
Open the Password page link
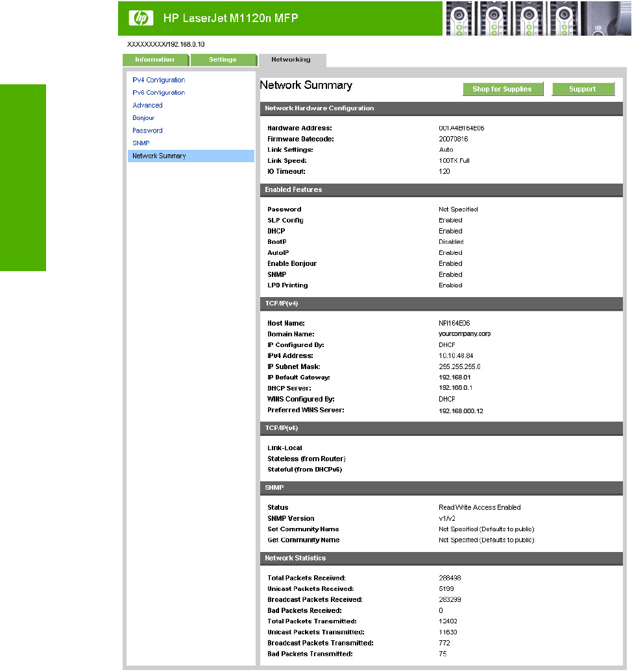[x=147, y=130]
